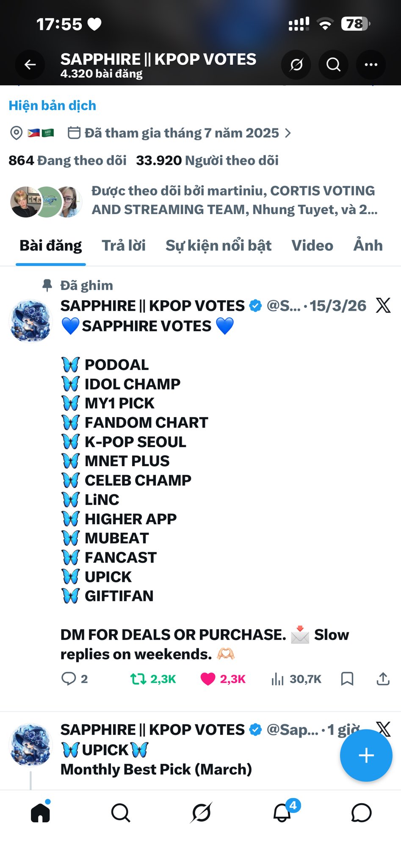Image resolution: width=401 pixels, height=868 pixels.
Task: Switch to the Trả lời tab
Action: coord(124,246)
